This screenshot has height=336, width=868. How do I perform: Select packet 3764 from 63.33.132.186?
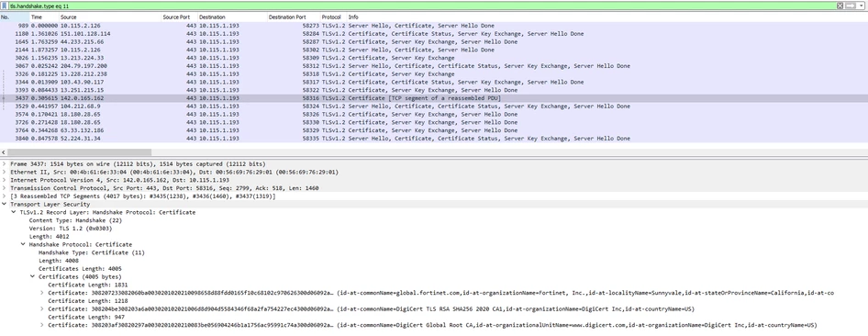[x=433, y=130]
